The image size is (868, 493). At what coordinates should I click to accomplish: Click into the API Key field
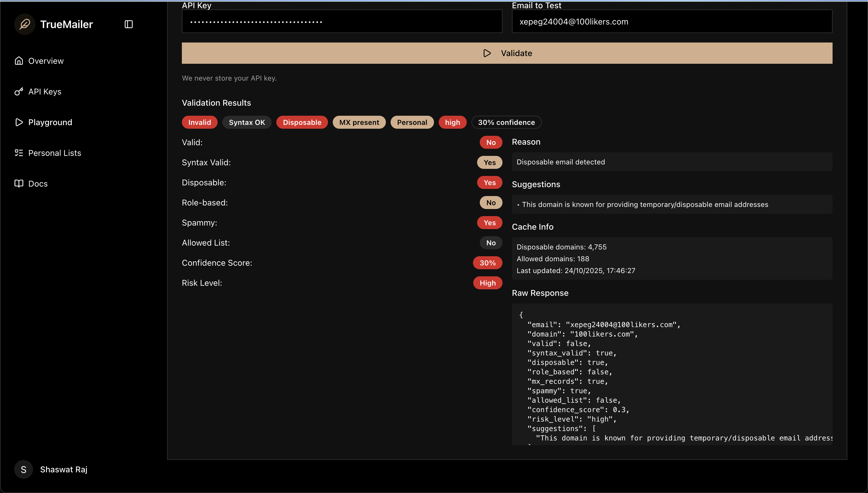(x=342, y=22)
